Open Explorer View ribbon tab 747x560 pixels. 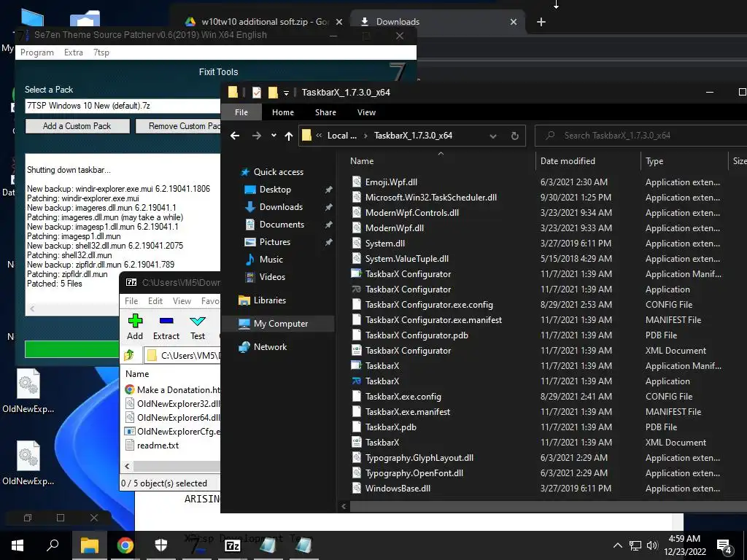pos(366,112)
